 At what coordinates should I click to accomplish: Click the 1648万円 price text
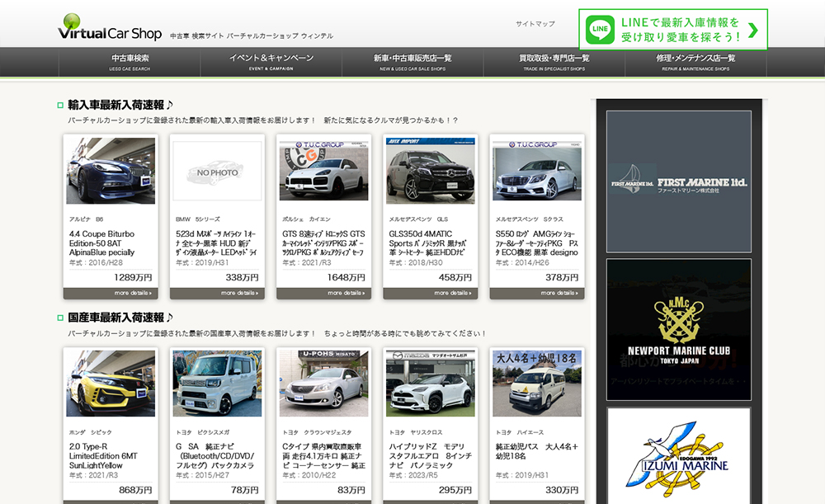[346, 277]
